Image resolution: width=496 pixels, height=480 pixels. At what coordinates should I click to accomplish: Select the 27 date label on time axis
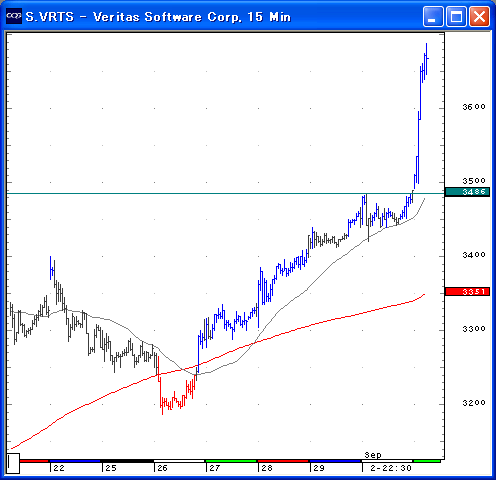pyautogui.click(x=215, y=468)
